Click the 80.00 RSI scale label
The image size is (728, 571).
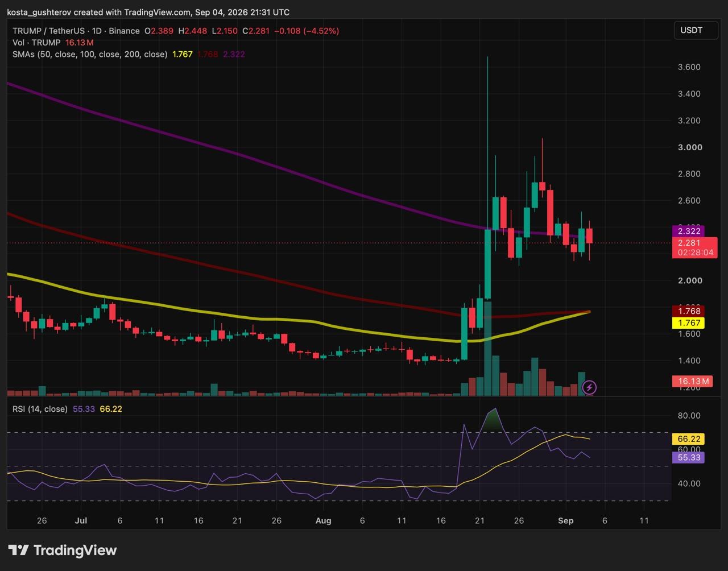coord(689,416)
